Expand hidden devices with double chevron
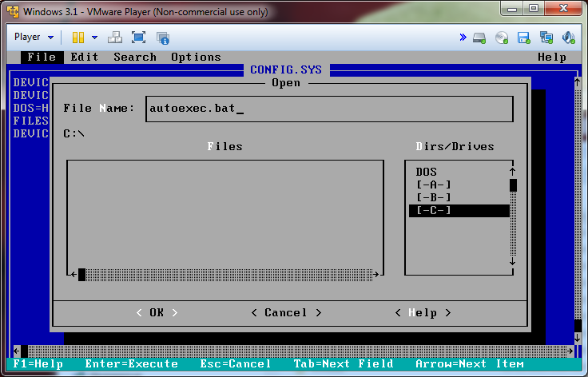 (463, 38)
